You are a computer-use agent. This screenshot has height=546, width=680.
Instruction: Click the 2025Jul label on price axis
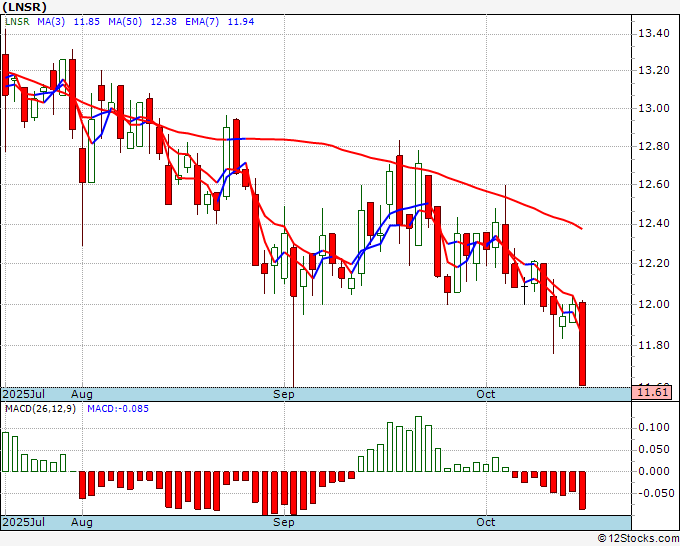[24, 394]
